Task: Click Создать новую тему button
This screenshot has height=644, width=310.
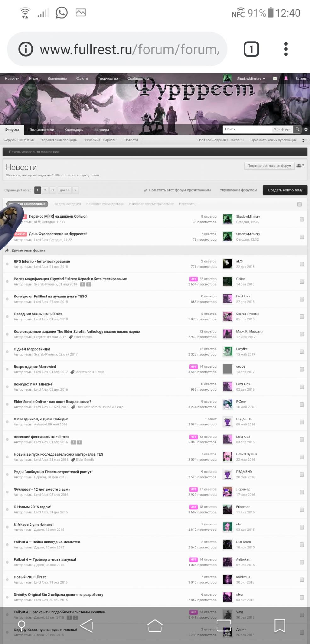Action: click(x=285, y=190)
